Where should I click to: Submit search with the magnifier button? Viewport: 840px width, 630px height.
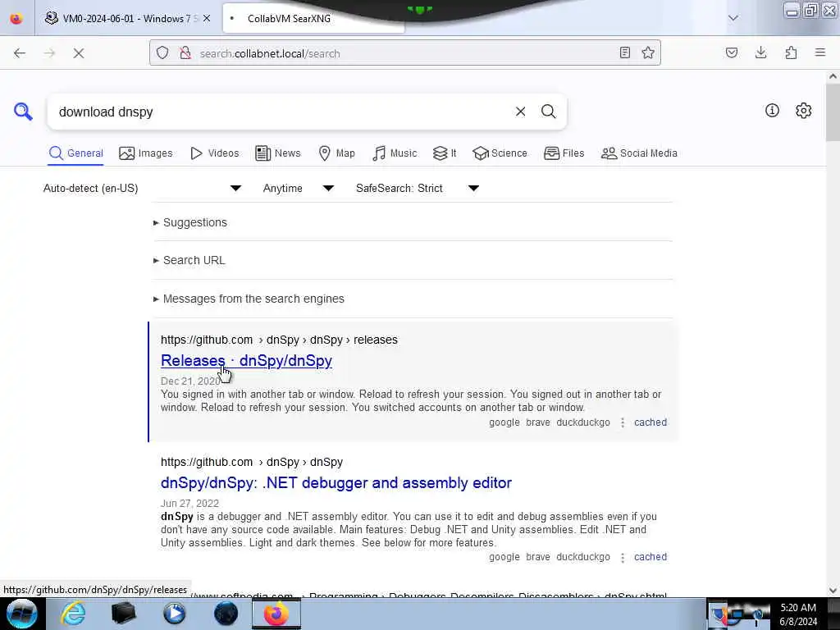(x=548, y=112)
